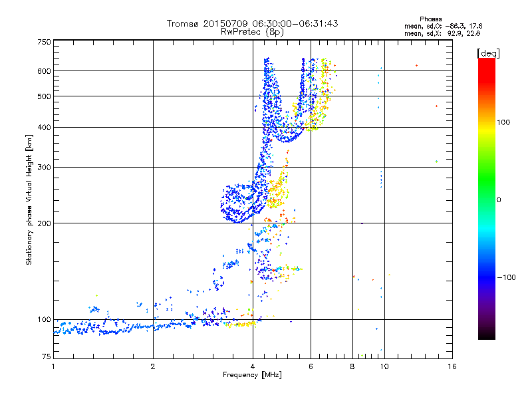Select the "mean, sd,O: -86.3, 17.8" line
This screenshot has height=399, width=532.
tap(443, 26)
